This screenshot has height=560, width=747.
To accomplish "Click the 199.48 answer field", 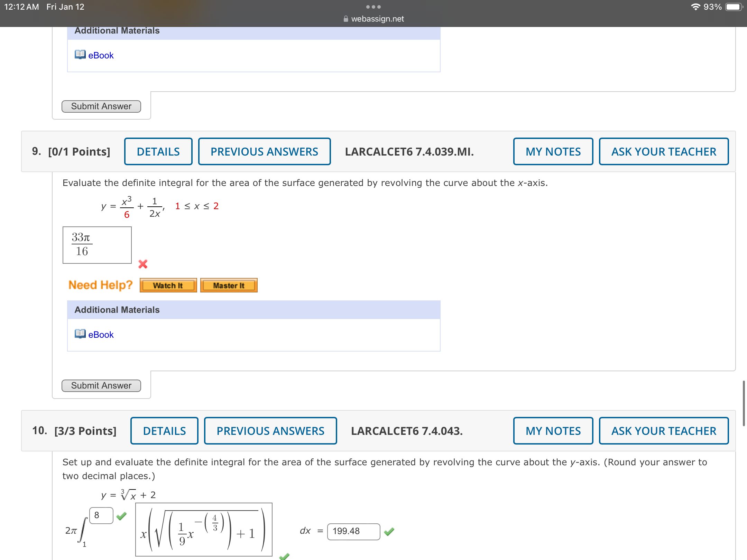I will click(353, 531).
